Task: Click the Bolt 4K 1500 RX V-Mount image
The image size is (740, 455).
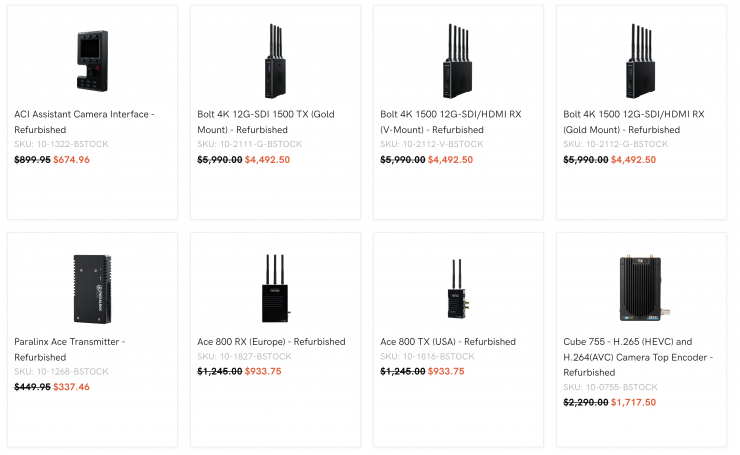Action: (x=458, y=59)
